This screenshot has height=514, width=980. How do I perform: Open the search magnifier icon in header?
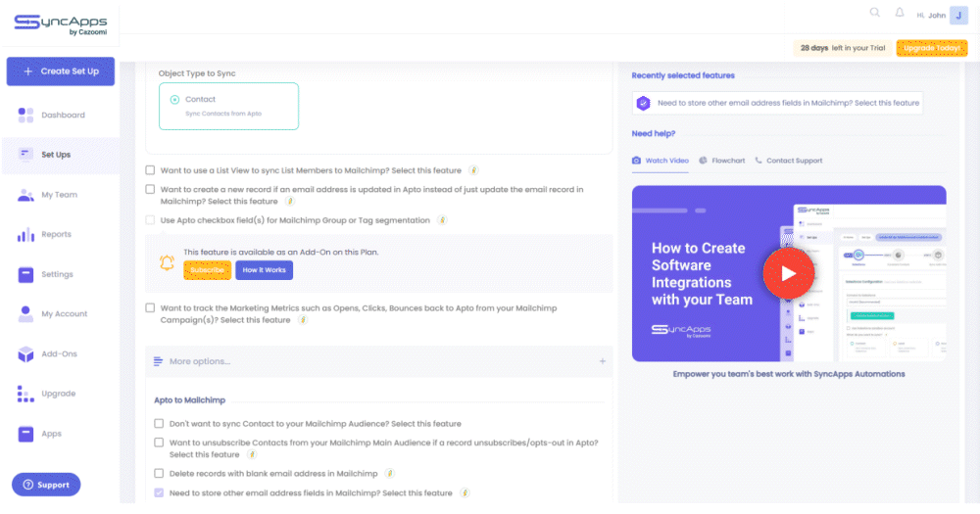point(875,13)
